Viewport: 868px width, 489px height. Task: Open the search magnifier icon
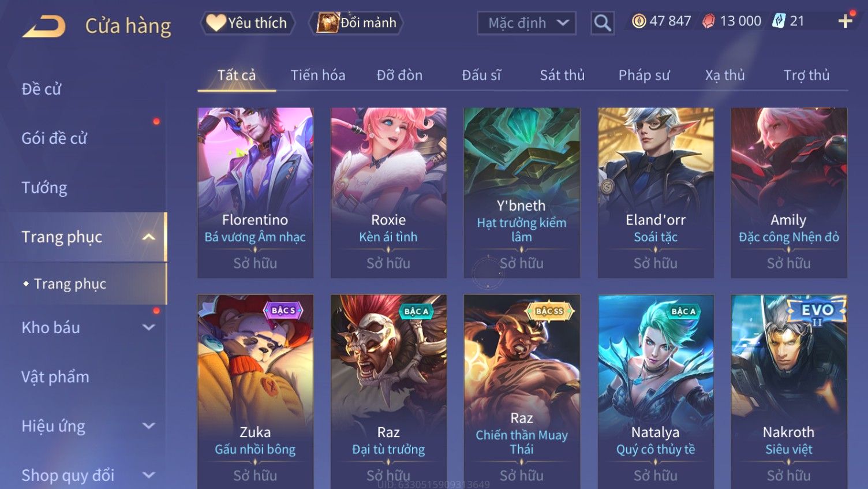603,23
